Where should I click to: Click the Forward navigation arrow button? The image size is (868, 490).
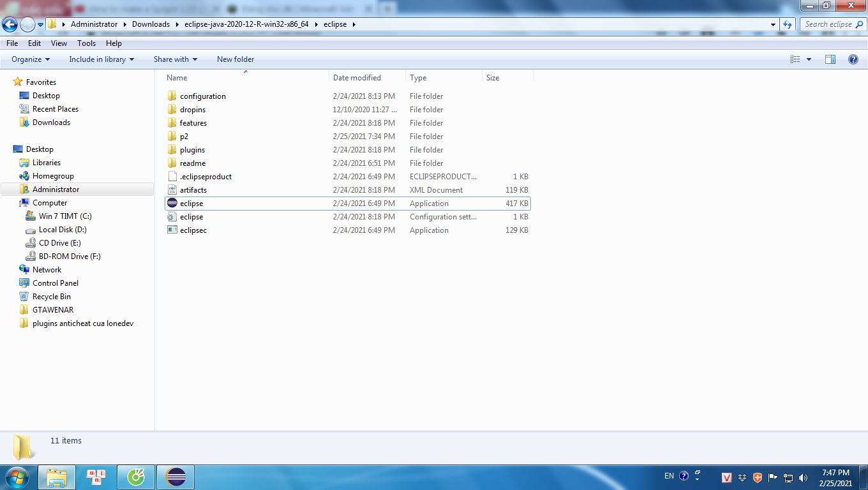[x=27, y=25]
